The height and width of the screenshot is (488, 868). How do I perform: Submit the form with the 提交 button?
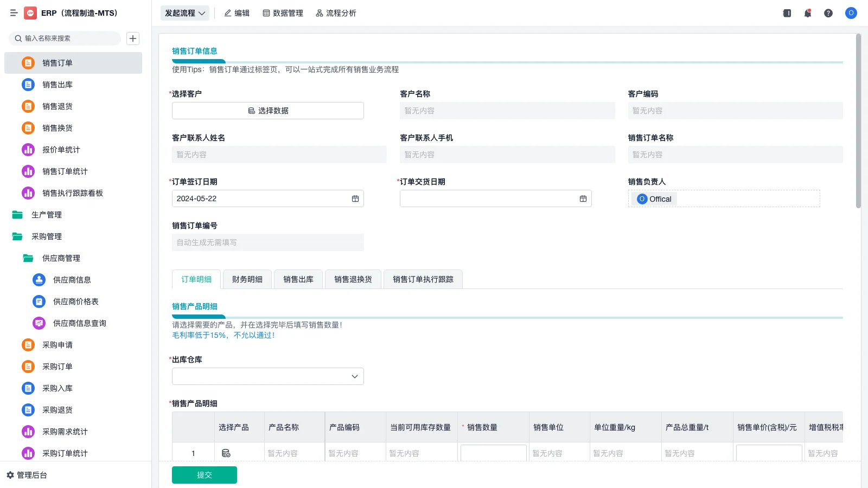pos(204,474)
